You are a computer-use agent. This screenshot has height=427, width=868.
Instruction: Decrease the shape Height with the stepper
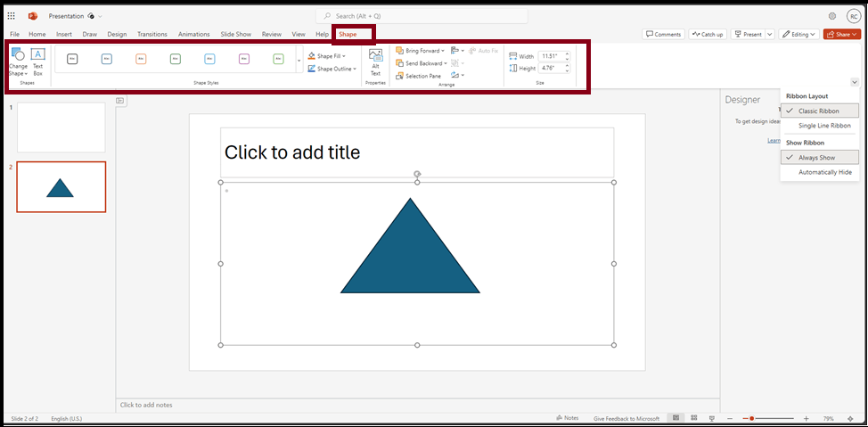pos(567,71)
